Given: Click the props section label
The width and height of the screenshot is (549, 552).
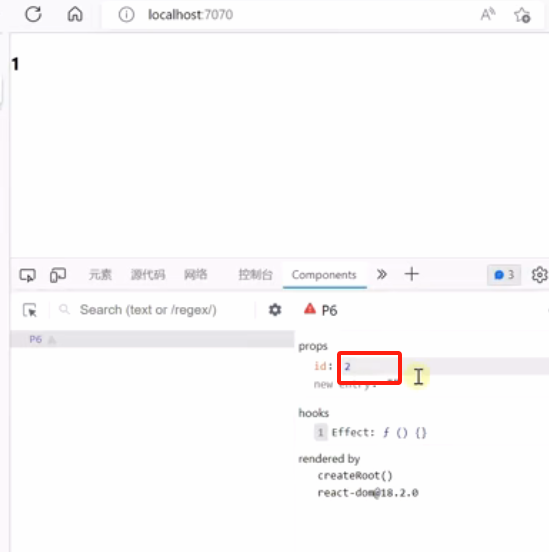Looking at the screenshot, I should point(313,346).
